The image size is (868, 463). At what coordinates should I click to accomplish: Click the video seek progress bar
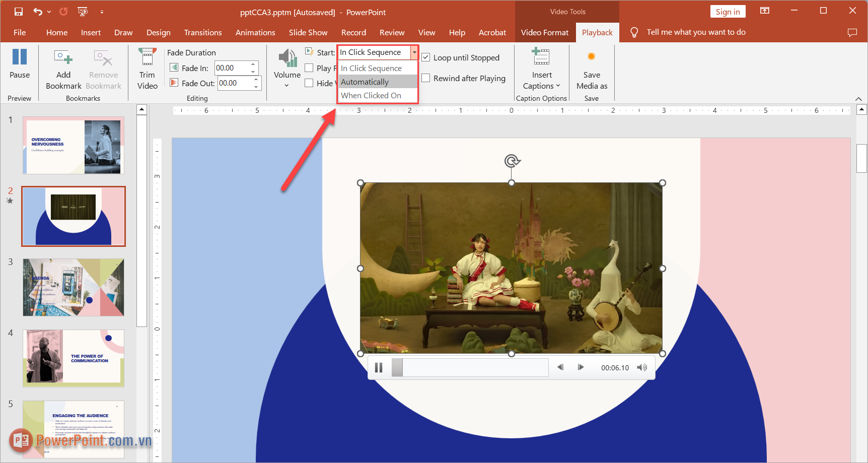pos(470,368)
